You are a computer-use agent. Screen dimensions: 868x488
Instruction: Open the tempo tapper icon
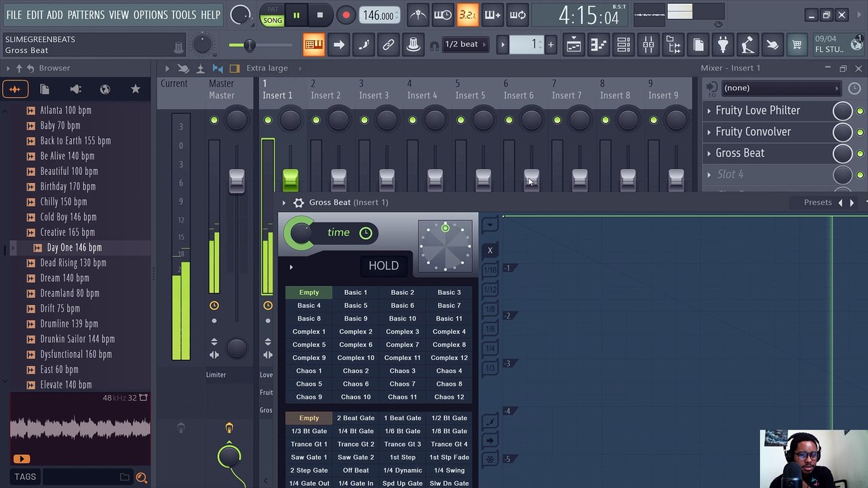tap(747, 45)
